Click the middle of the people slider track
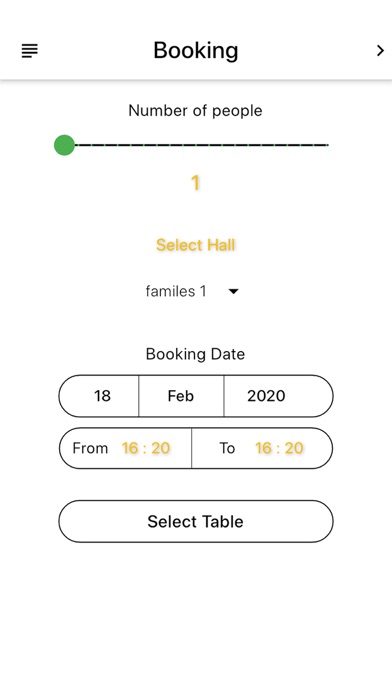Viewport: 392px width, 696px height. click(196, 145)
